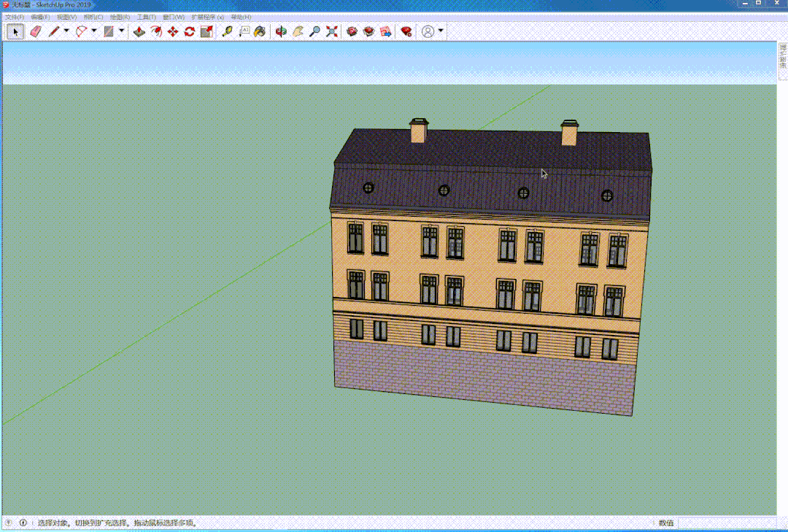This screenshot has width=788, height=532.
Task: Open the 视图(V) menu
Action: [x=67, y=17]
